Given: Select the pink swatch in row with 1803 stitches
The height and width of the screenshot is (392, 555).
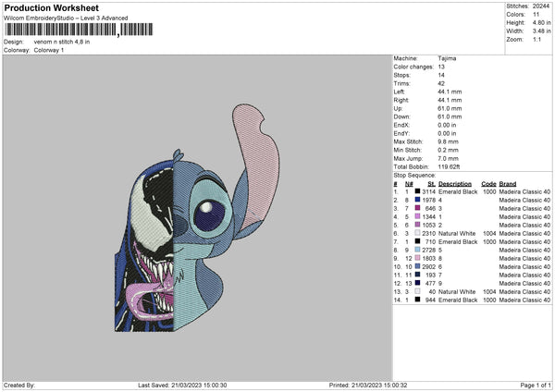Looking at the screenshot, I should click(418, 258).
